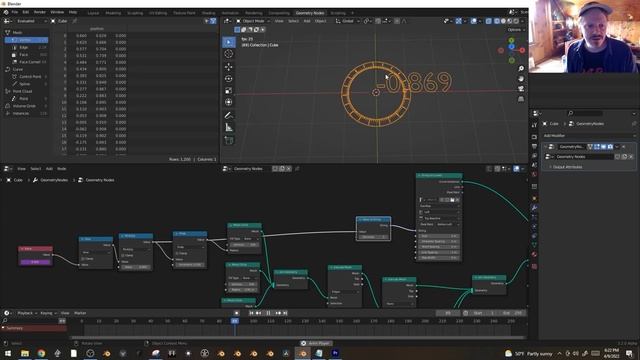The height and width of the screenshot is (360, 640).
Task: Select the Scale tool in viewport toolbar
Action: tap(229, 90)
